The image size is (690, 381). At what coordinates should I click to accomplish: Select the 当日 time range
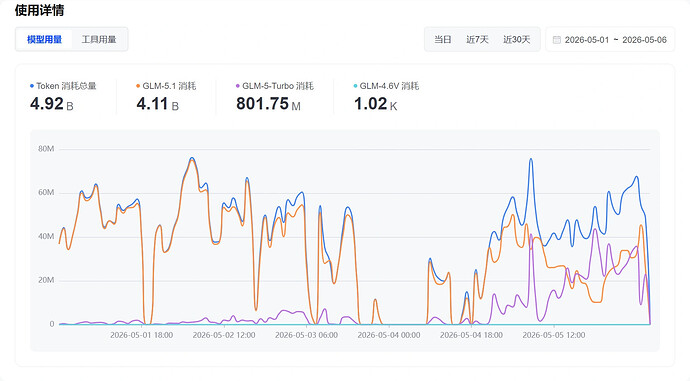click(x=443, y=40)
